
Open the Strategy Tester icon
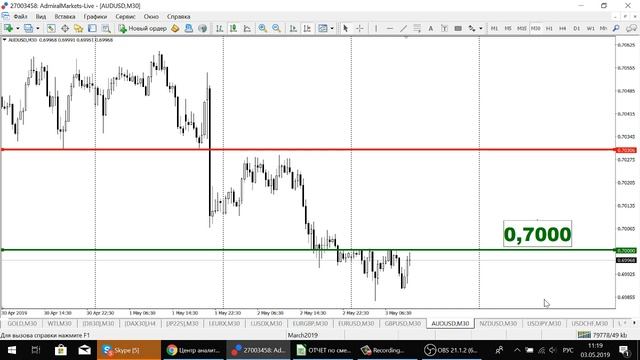point(106,28)
